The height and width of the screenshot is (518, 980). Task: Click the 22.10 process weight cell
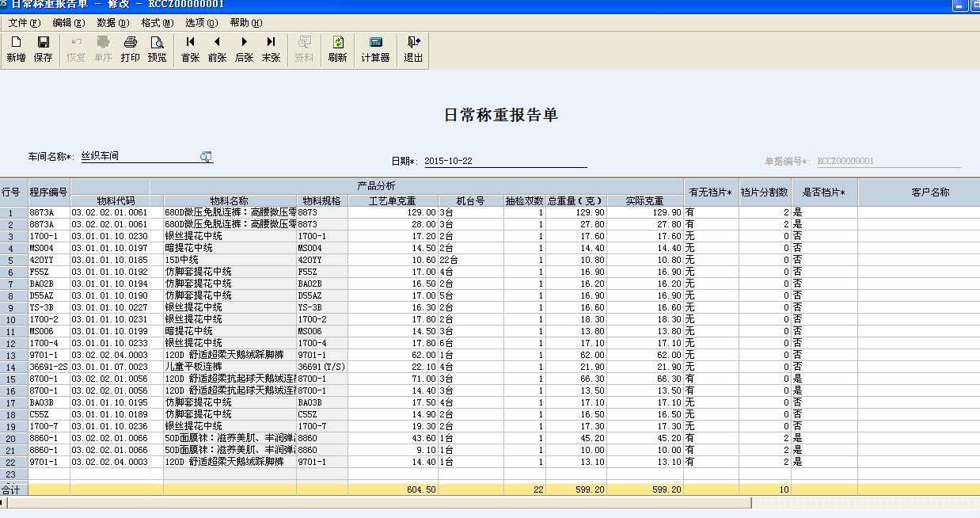(393, 367)
